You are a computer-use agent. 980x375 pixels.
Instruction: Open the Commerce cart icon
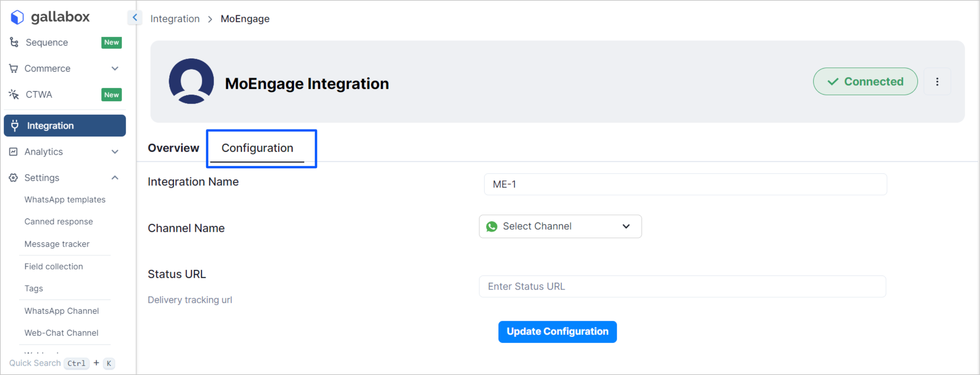(14, 69)
